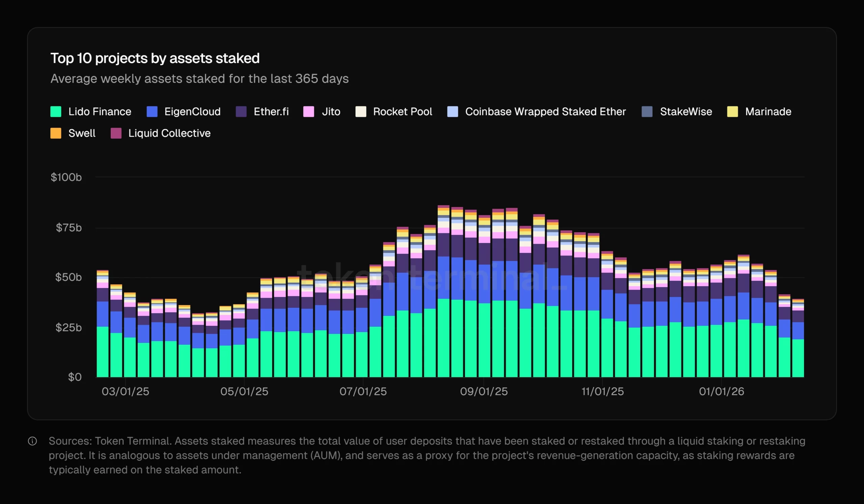Click the 03/01/25 x-axis date label
This screenshot has width=864, height=504.
pos(125,391)
